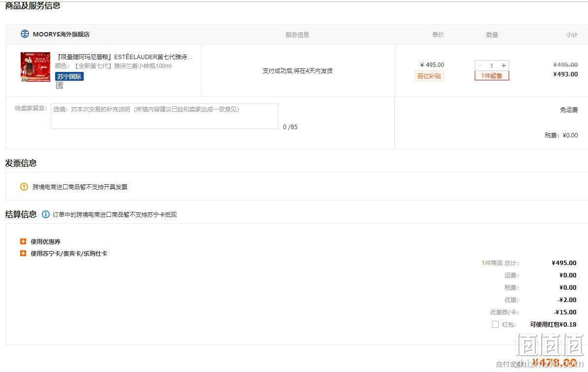Open the ESTEELAUDER第七代 product title link
This screenshot has height=372, width=588.
[x=124, y=57]
